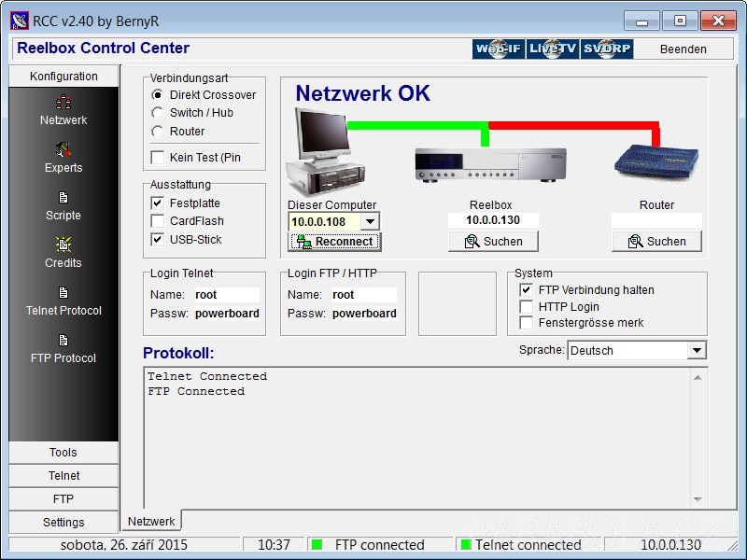Click the RCC application title bar icon

pyautogui.click(x=20, y=21)
